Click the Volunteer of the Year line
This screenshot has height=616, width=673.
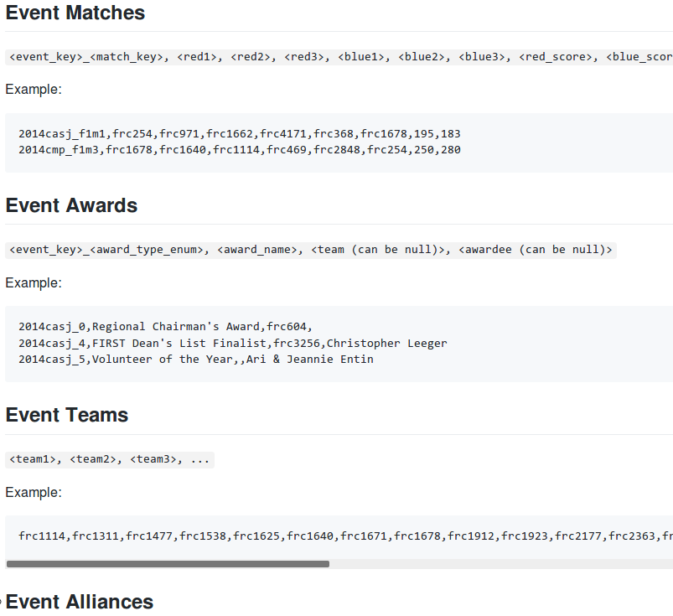coord(196,360)
